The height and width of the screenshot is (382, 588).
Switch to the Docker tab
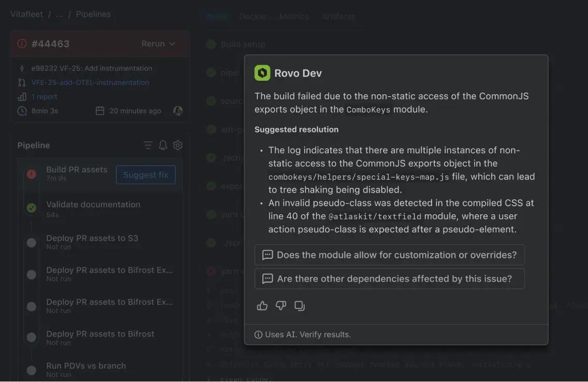coord(253,17)
